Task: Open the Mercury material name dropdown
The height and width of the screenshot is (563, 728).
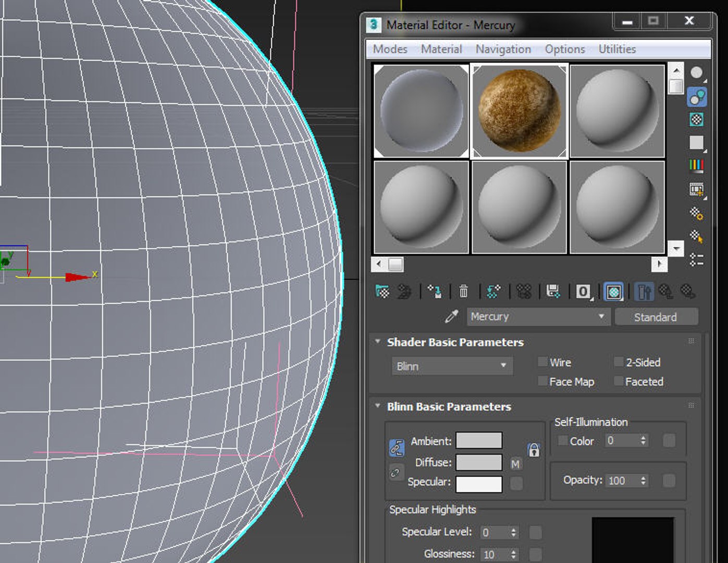Action: click(538, 316)
